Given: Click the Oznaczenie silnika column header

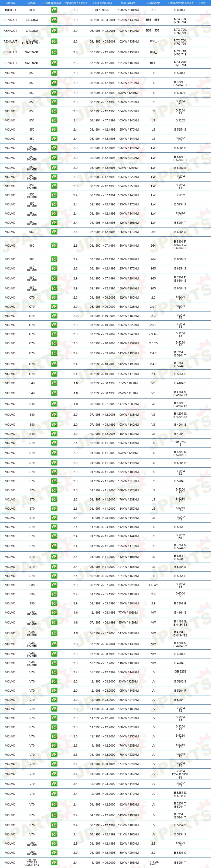Looking at the screenshot, I should [x=181, y=3].
